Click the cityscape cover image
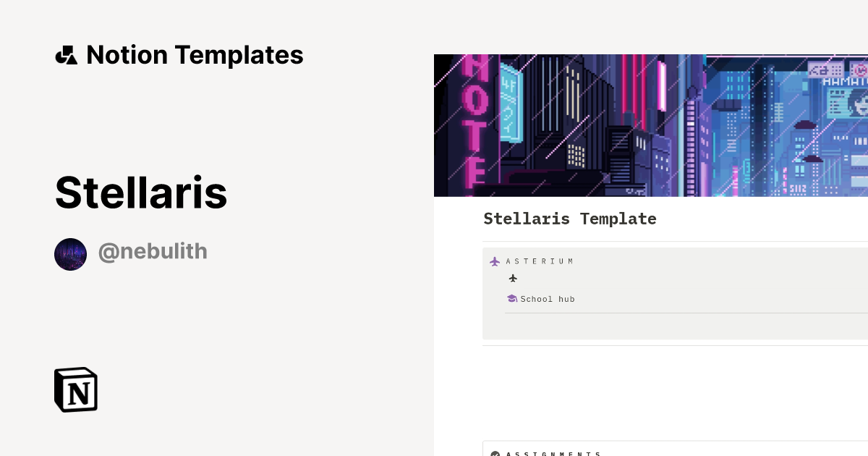Viewport: 868px width, 456px height. click(651, 124)
